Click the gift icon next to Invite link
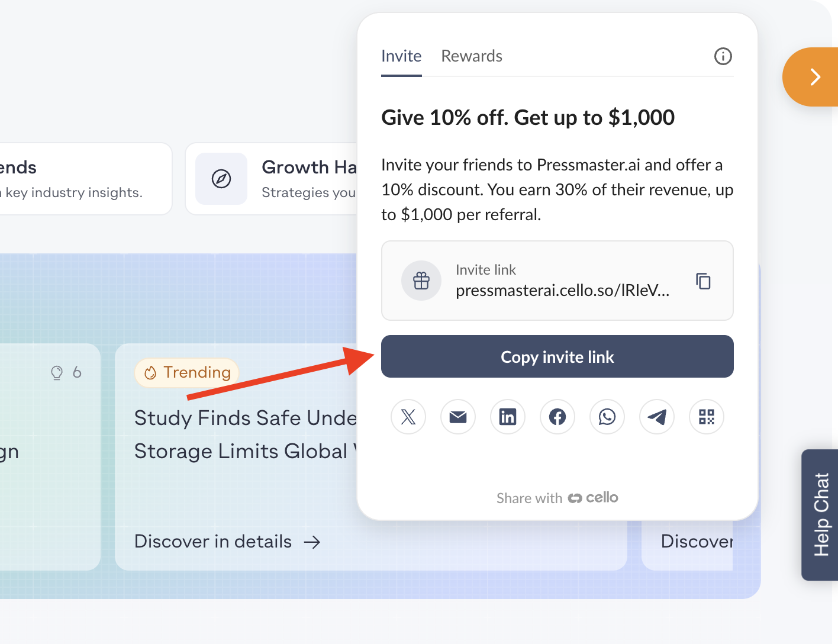Screen dimensions: 838x644 coord(421,281)
